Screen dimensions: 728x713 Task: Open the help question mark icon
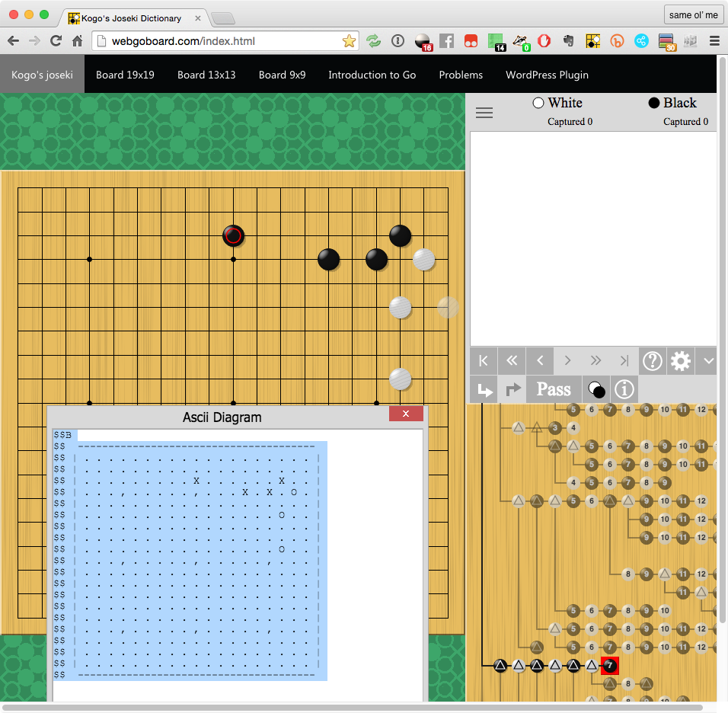[652, 361]
